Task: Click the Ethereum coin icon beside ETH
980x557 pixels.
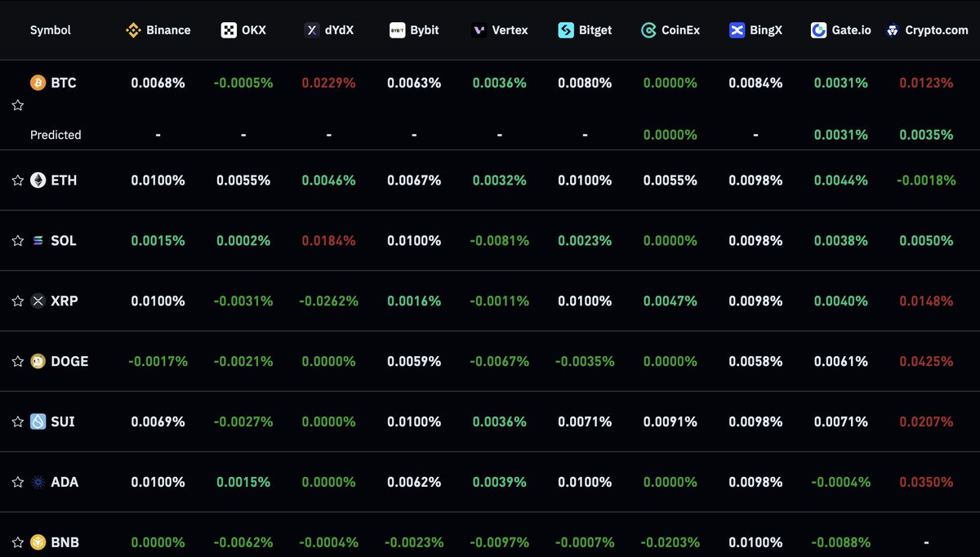Action: (x=39, y=180)
